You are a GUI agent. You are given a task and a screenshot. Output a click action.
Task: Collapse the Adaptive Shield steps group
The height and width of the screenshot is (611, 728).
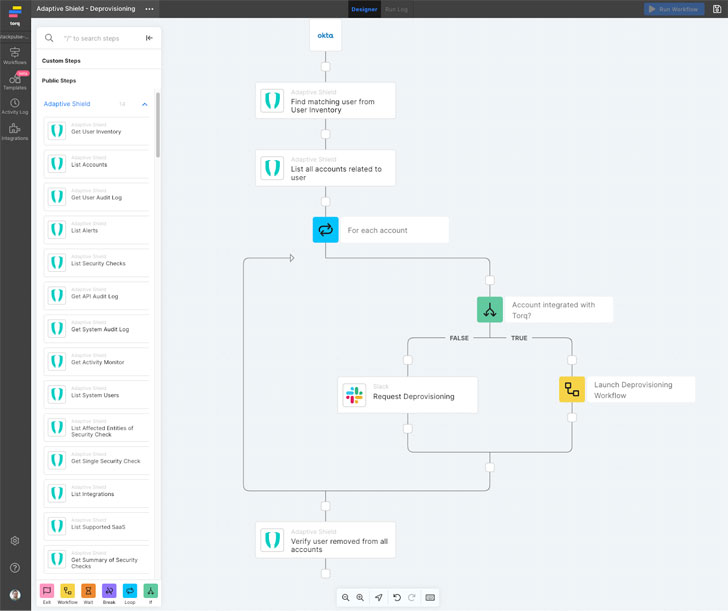(x=145, y=104)
